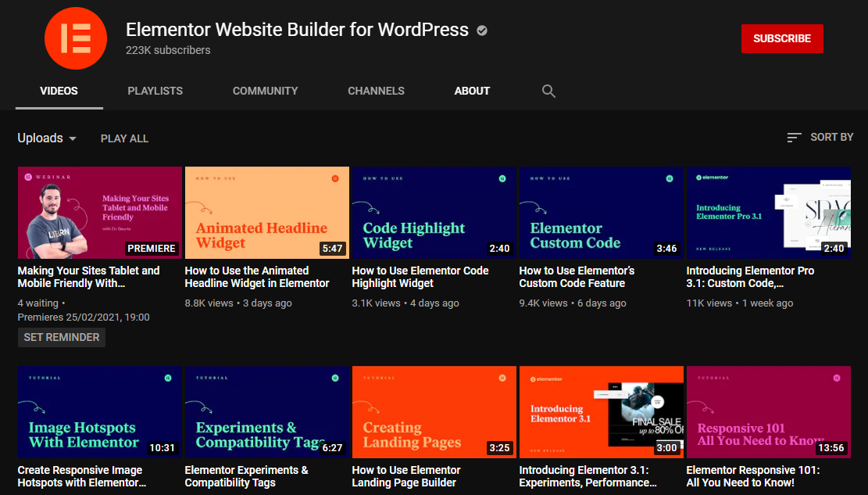The width and height of the screenshot is (868, 495).
Task: Open the channel search magnifier
Action: pyautogui.click(x=548, y=91)
